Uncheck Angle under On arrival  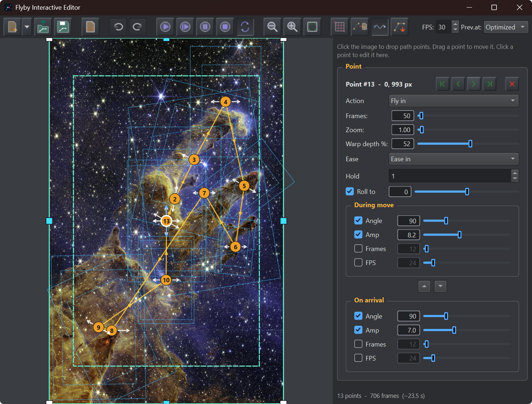pyautogui.click(x=358, y=316)
